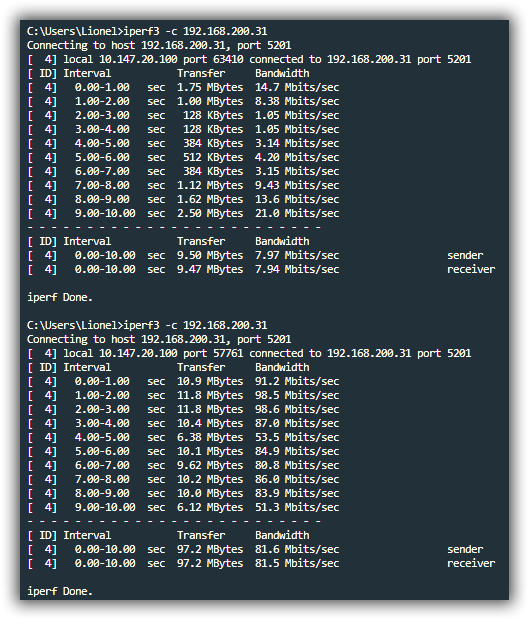Screen dimensions: 529x620
Task: Click the second iperf3 -c 192.168.200.31 command
Action: coord(195,325)
